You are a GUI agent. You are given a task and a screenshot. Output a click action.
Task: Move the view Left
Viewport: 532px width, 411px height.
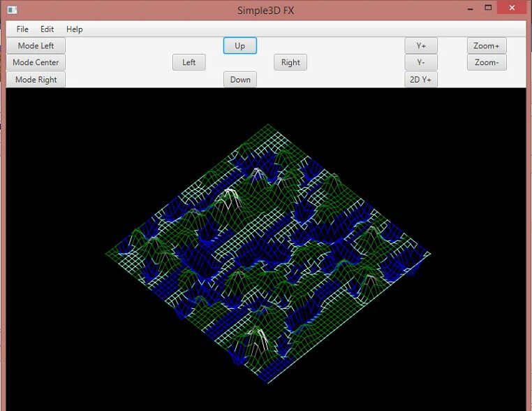189,62
